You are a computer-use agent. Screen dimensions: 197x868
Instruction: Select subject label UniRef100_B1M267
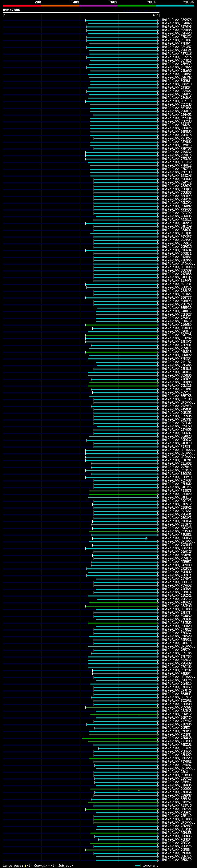176,802
